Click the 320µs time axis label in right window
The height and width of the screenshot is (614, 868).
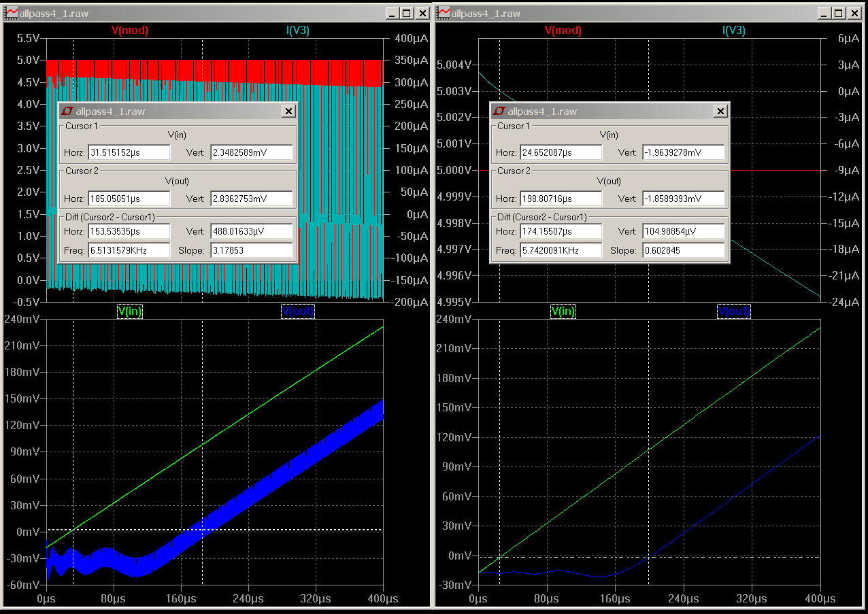coord(752,598)
